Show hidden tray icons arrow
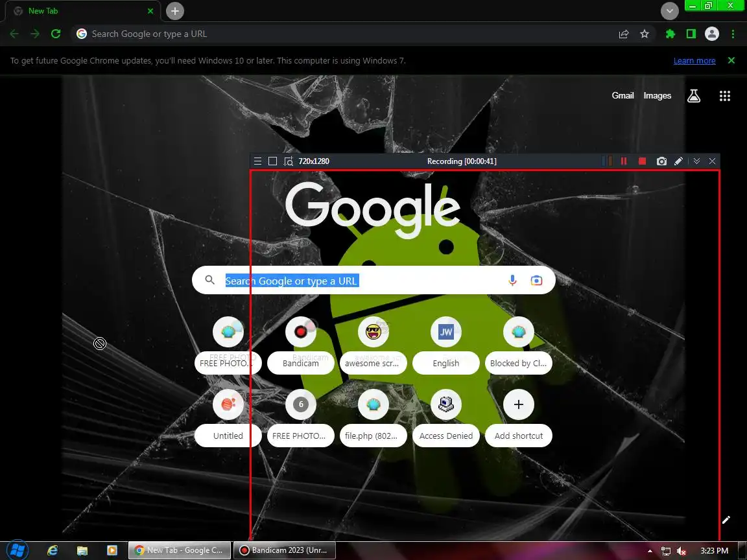 click(650, 550)
